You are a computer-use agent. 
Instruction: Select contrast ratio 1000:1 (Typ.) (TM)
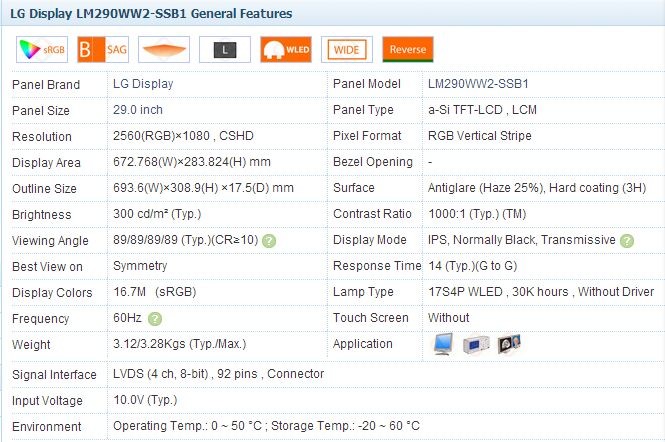coord(477,214)
